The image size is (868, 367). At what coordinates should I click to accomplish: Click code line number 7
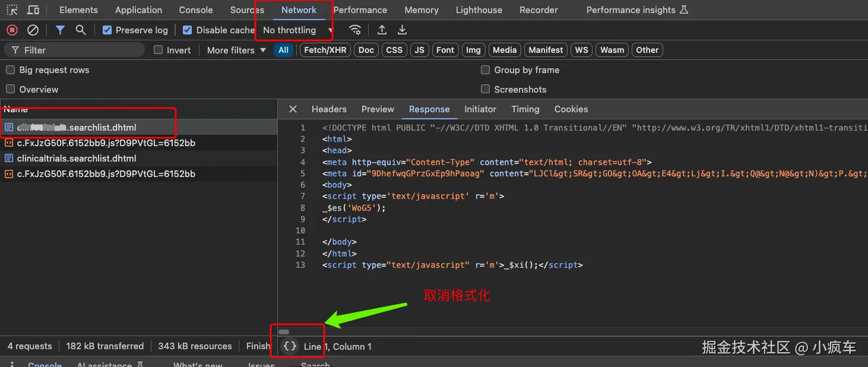(x=303, y=196)
